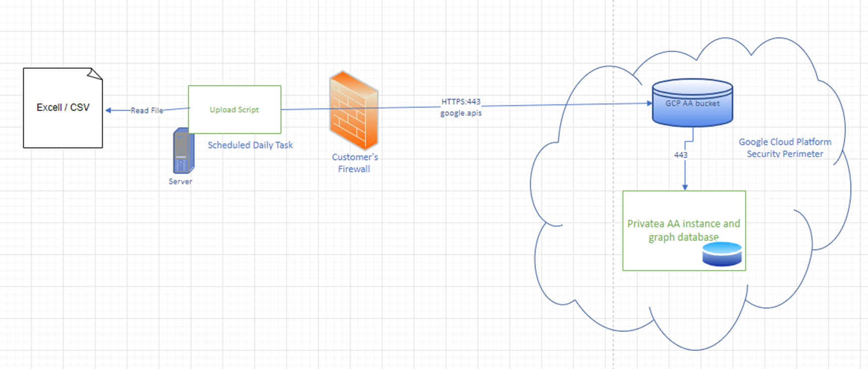Click the Read File arrow label

tap(147, 111)
